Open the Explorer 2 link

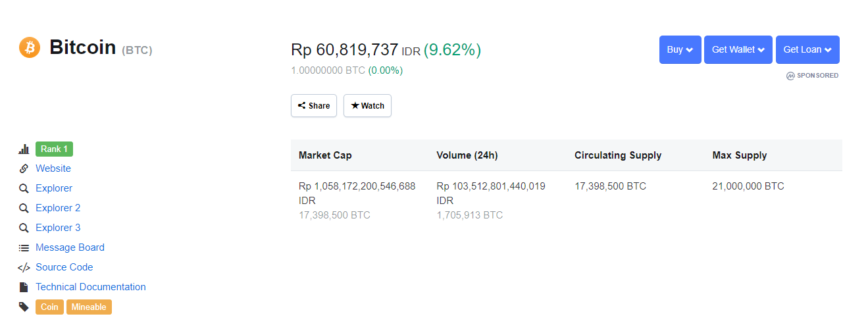[x=58, y=208]
